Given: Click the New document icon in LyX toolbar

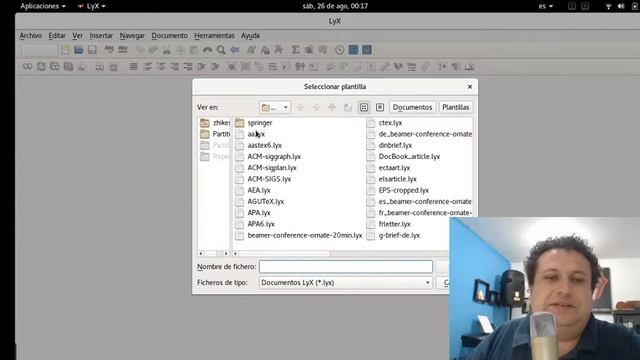Looking at the screenshot, I should tap(65, 50).
